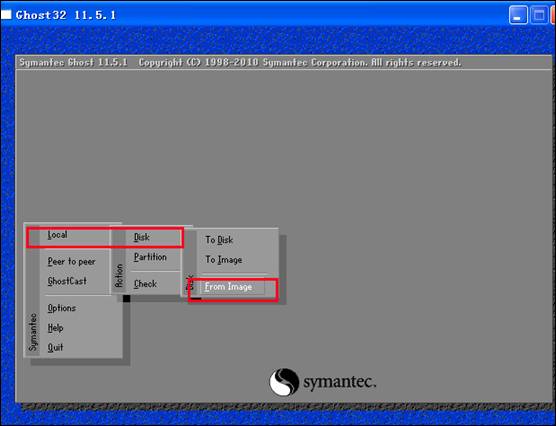The image size is (556, 426).
Task: Click the Symantec yin-yang logo icon
Action: (284, 382)
